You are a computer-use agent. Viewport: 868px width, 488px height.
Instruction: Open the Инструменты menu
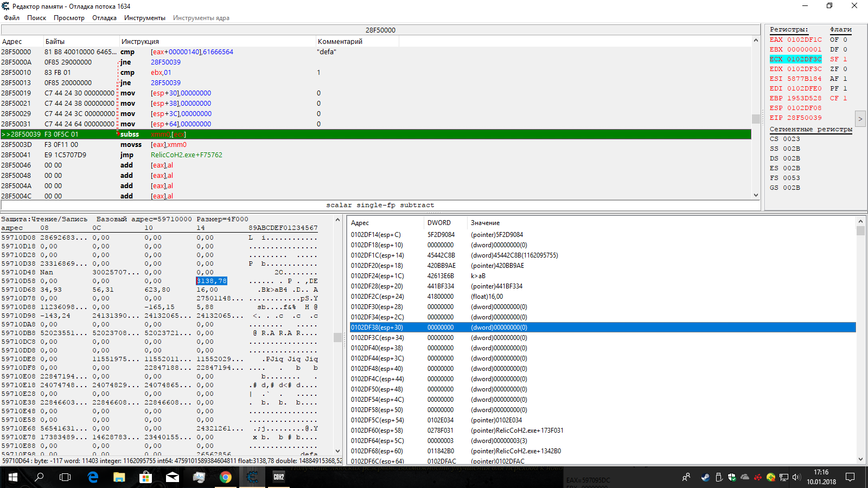pyautogui.click(x=144, y=18)
